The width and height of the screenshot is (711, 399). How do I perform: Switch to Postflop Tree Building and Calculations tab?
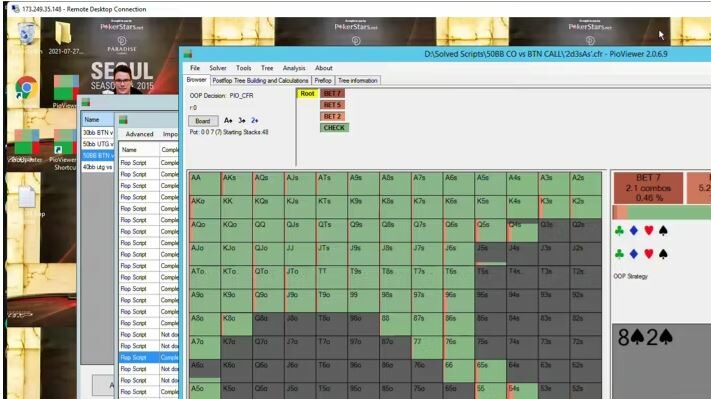coord(260,81)
